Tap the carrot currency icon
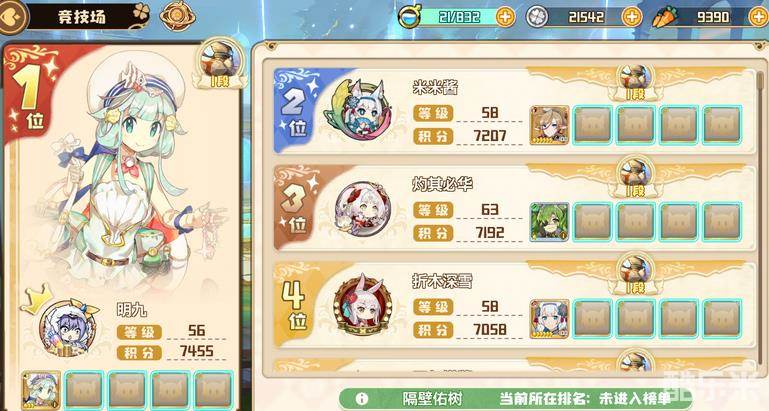The image size is (769, 411). tap(664, 17)
